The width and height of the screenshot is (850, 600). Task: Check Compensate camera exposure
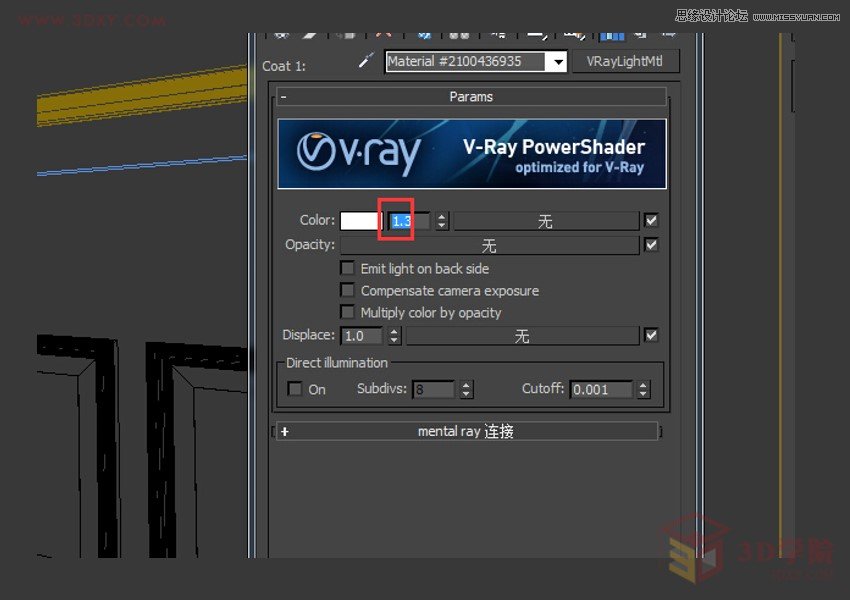coord(348,290)
